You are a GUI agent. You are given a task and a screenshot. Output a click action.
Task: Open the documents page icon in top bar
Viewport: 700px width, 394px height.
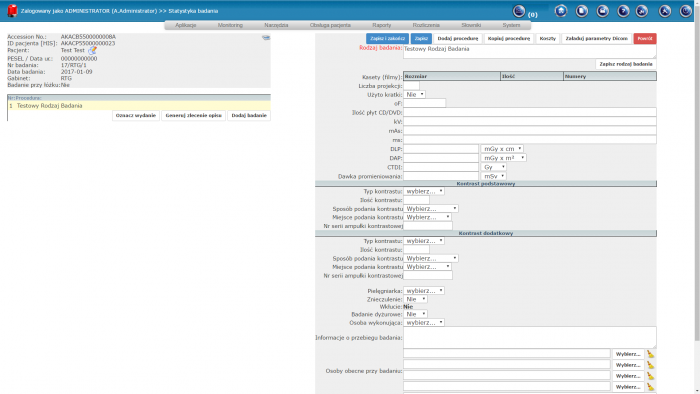coord(582,11)
